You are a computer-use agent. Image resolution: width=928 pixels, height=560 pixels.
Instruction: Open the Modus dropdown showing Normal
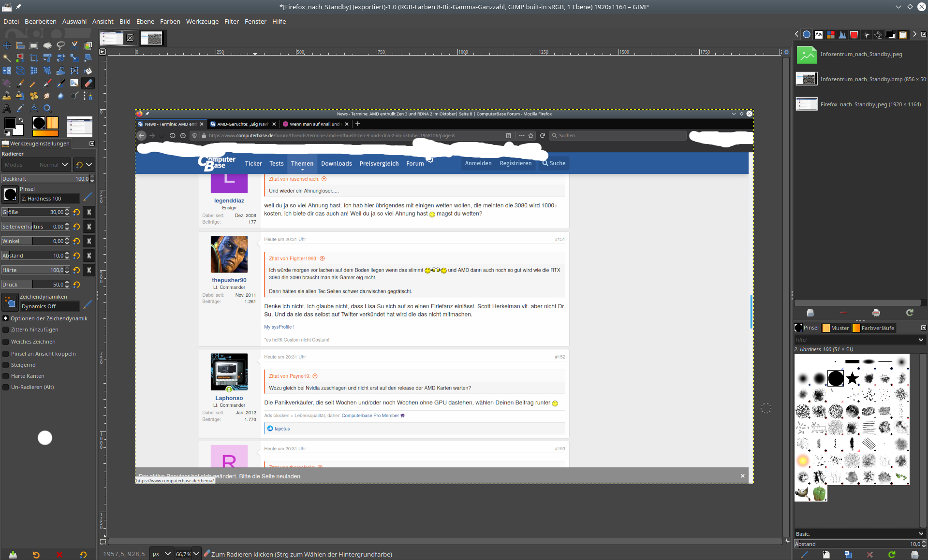click(x=36, y=165)
